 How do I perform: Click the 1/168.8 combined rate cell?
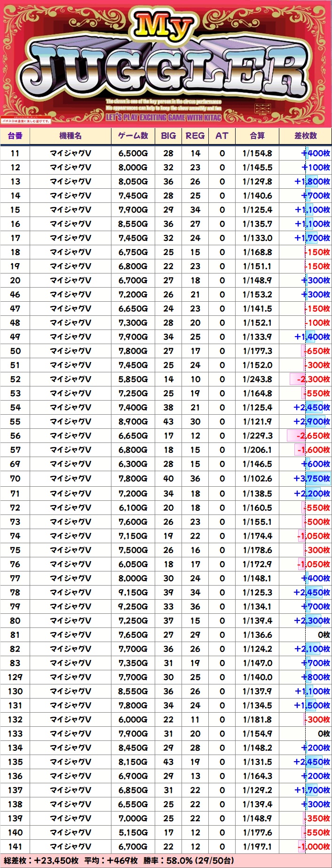257,252
